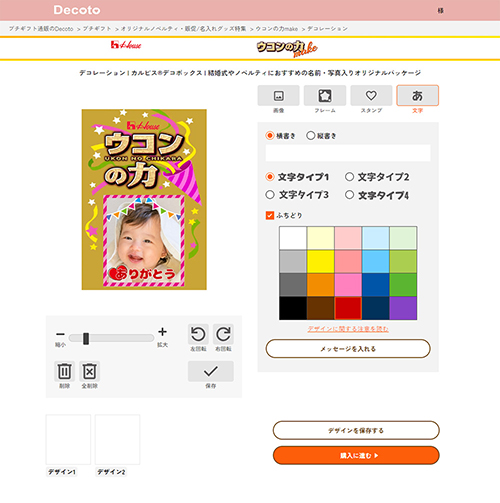Click the minus 縮小 shrink icon
The height and width of the screenshot is (503, 500).
click(x=60, y=334)
